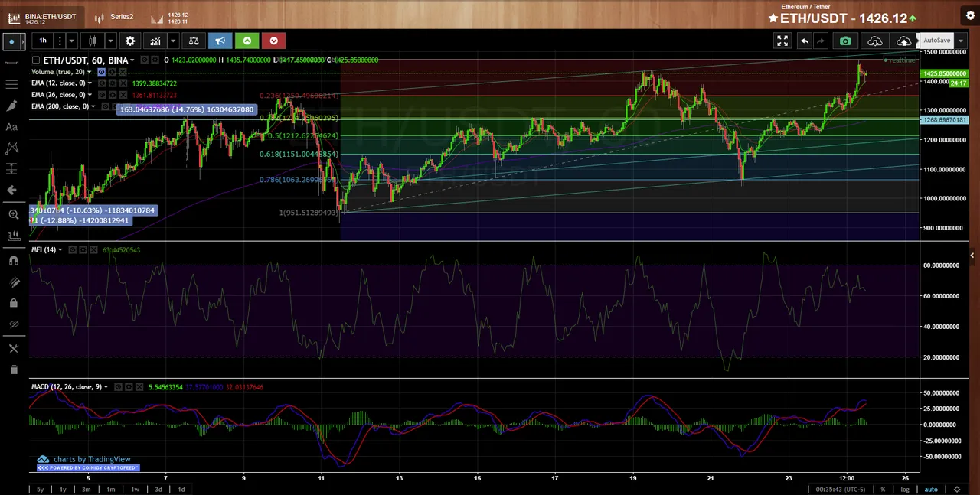
Task: Remove the Volume indicator
Action: (122, 72)
